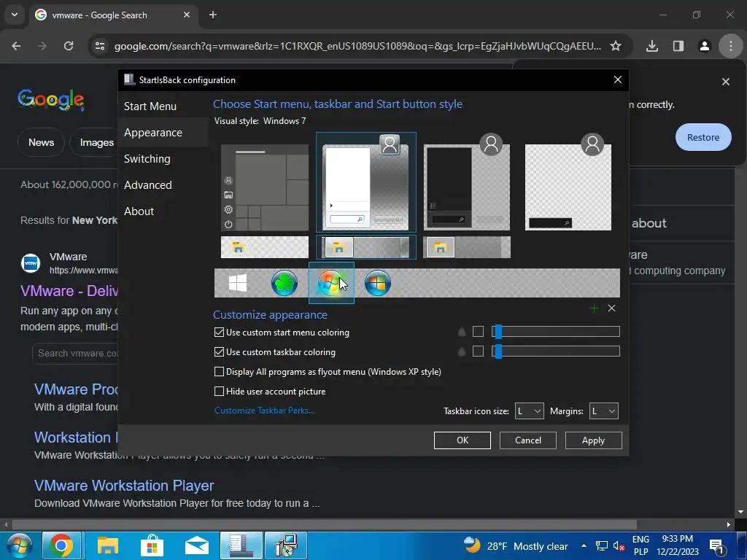Open the installer app on the taskbar

(286, 545)
